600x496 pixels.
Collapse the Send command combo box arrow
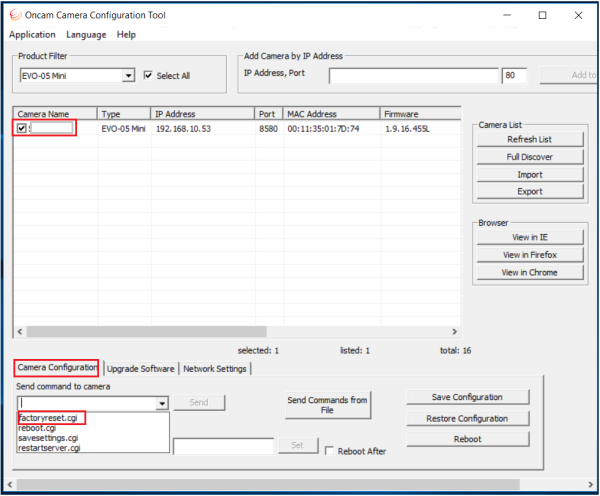point(162,403)
